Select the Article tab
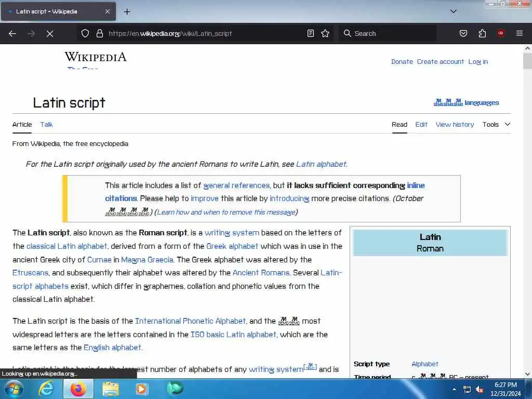The width and height of the screenshot is (532, 399). [22, 125]
